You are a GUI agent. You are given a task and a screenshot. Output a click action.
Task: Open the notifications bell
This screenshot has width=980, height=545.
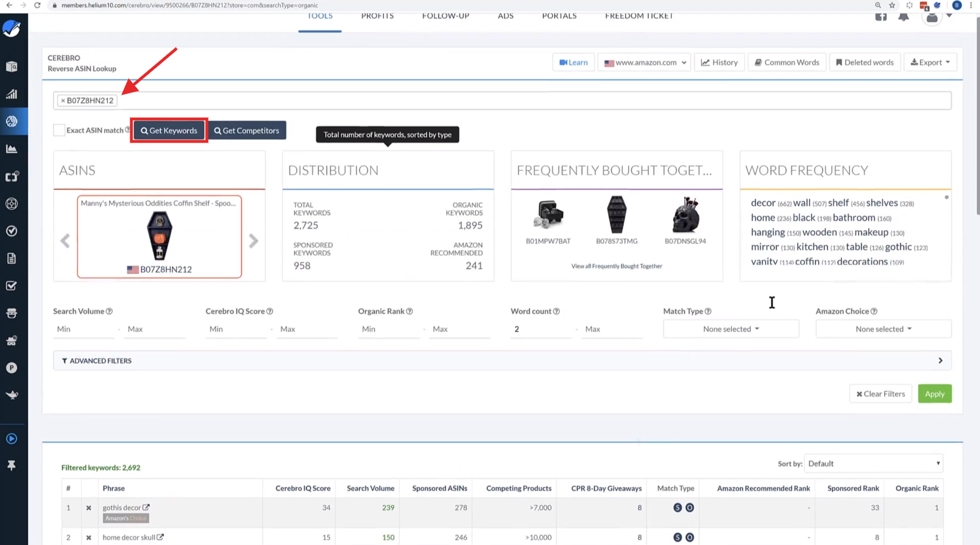[x=903, y=16]
